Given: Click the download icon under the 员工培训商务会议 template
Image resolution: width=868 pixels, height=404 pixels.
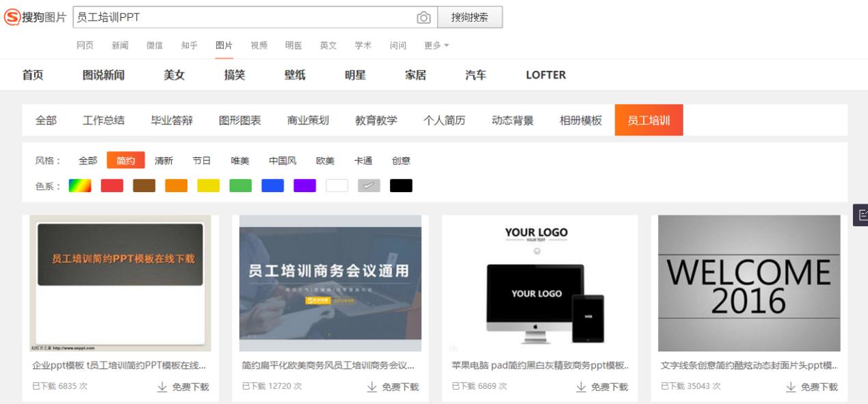Looking at the screenshot, I should click(371, 386).
